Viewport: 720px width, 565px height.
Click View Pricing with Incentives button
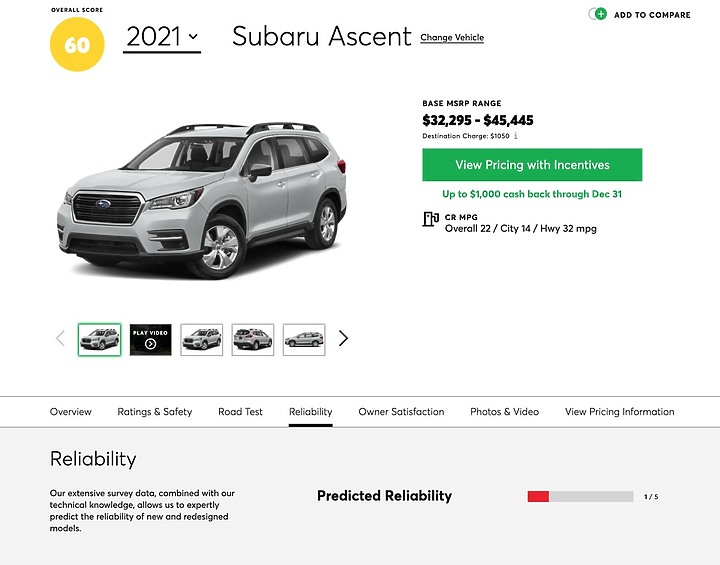[x=532, y=164]
